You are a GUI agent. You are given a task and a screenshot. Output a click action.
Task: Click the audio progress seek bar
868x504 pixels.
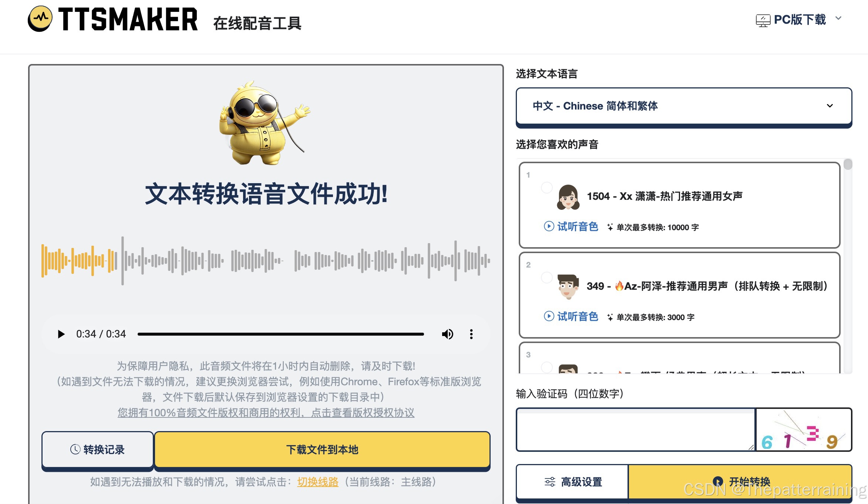pos(280,334)
